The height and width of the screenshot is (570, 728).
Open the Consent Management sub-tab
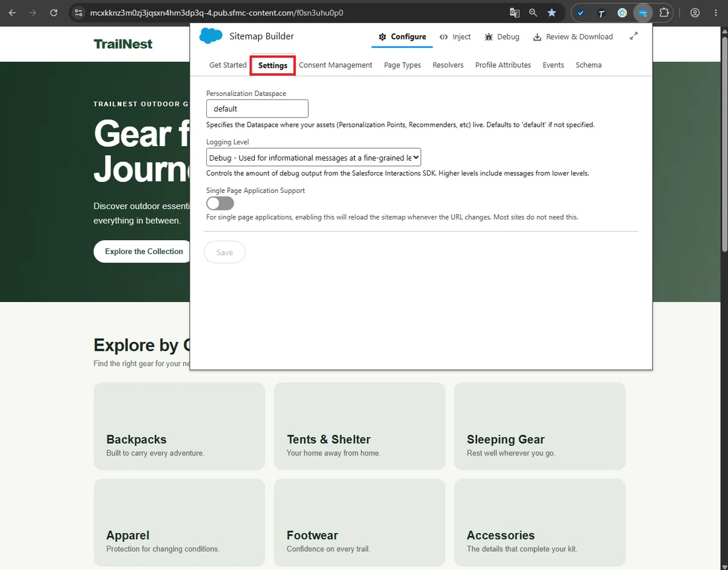pyautogui.click(x=335, y=65)
